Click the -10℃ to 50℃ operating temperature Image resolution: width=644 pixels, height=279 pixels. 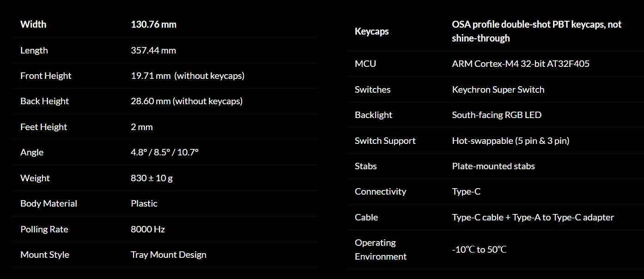click(x=479, y=249)
